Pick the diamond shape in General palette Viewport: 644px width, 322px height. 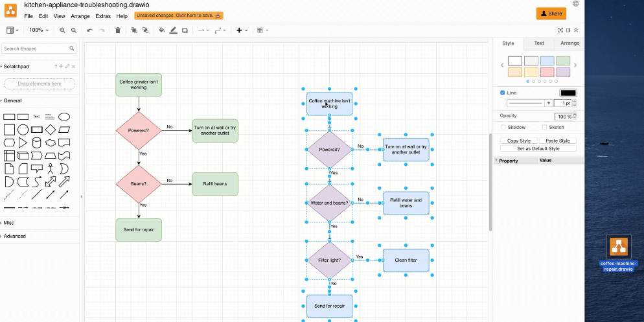tap(51, 129)
